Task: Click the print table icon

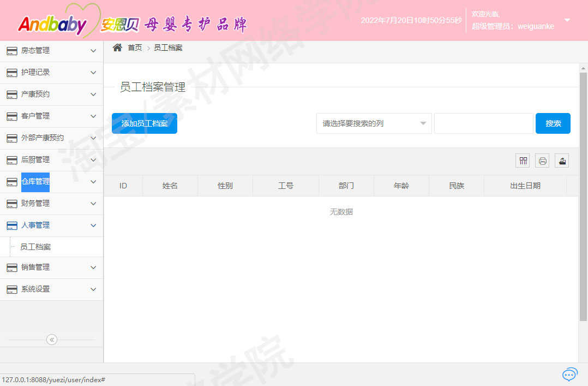Action: point(542,161)
